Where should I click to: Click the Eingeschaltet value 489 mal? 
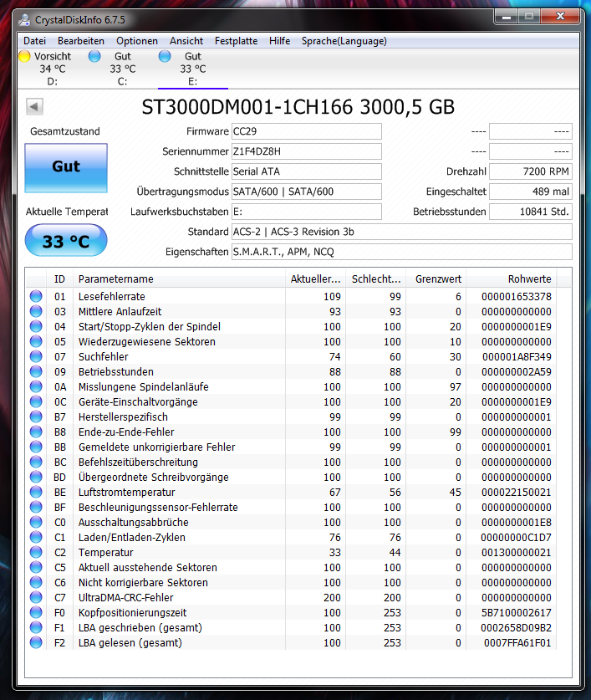531,192
